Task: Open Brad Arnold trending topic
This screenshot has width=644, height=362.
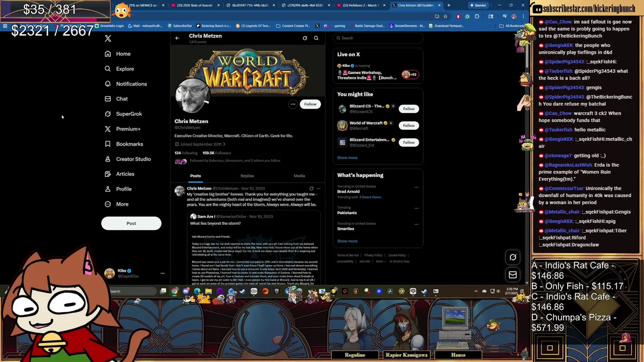Action: [348, 192]
